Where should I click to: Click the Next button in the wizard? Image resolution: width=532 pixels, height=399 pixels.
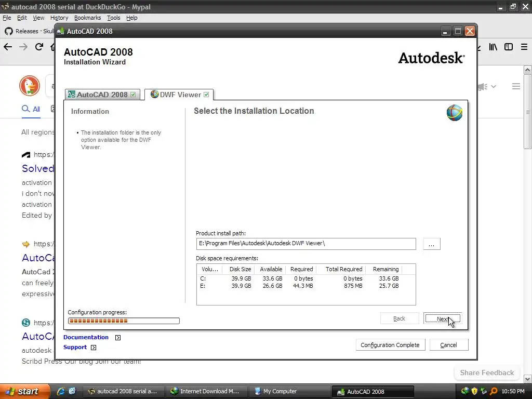(443, 318)
